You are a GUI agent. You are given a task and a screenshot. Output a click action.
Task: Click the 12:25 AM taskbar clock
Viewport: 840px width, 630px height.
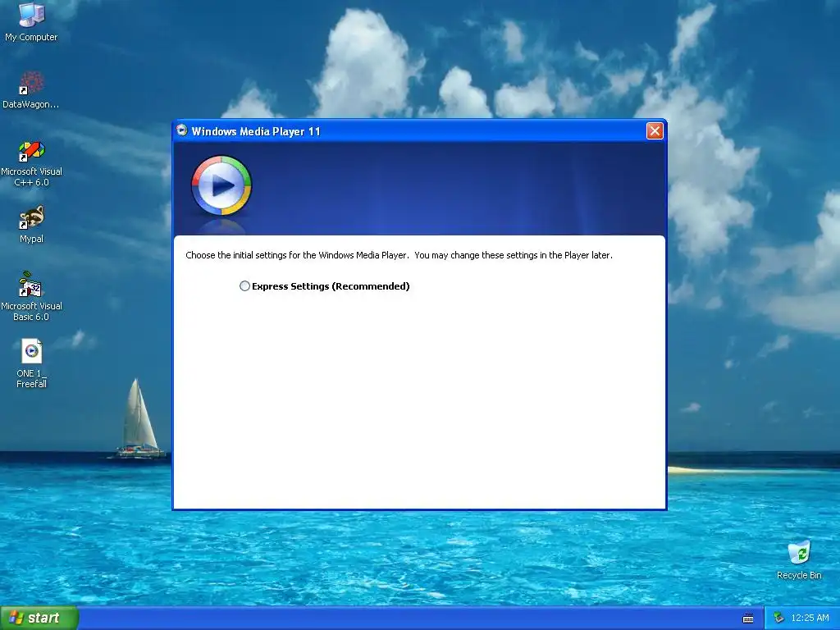point(810,618)
